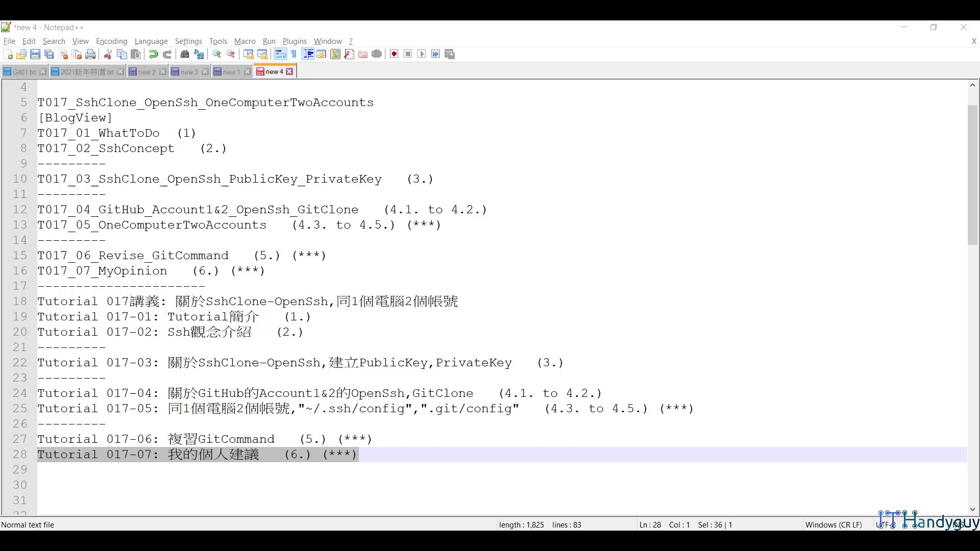Click the Cut scissors icon
980x551 pixels.
click(x=108, y=54)
